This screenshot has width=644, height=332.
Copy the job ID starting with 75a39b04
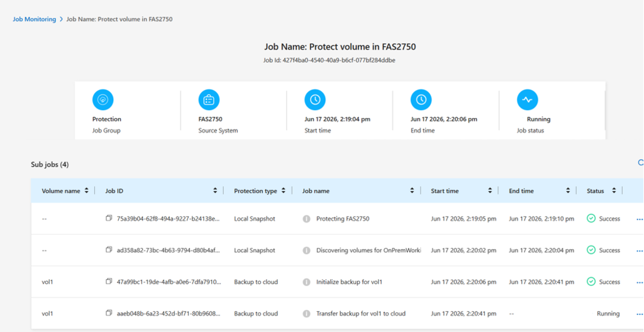108,219
